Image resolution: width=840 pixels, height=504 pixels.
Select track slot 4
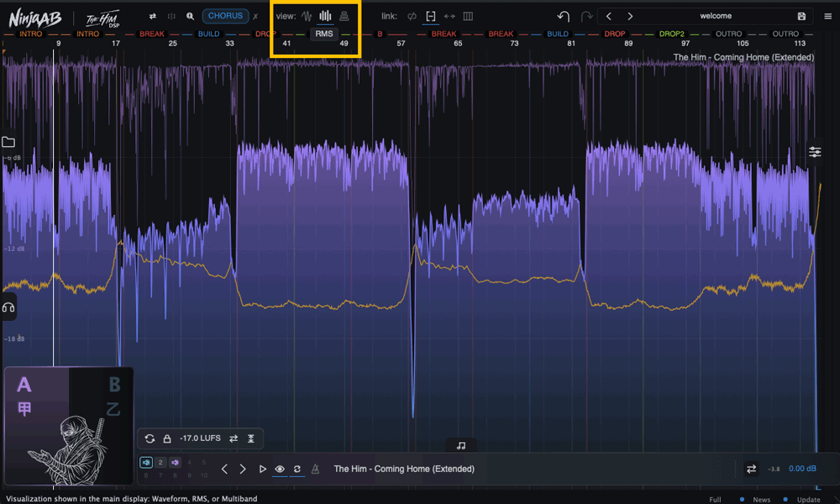point(189,462)
